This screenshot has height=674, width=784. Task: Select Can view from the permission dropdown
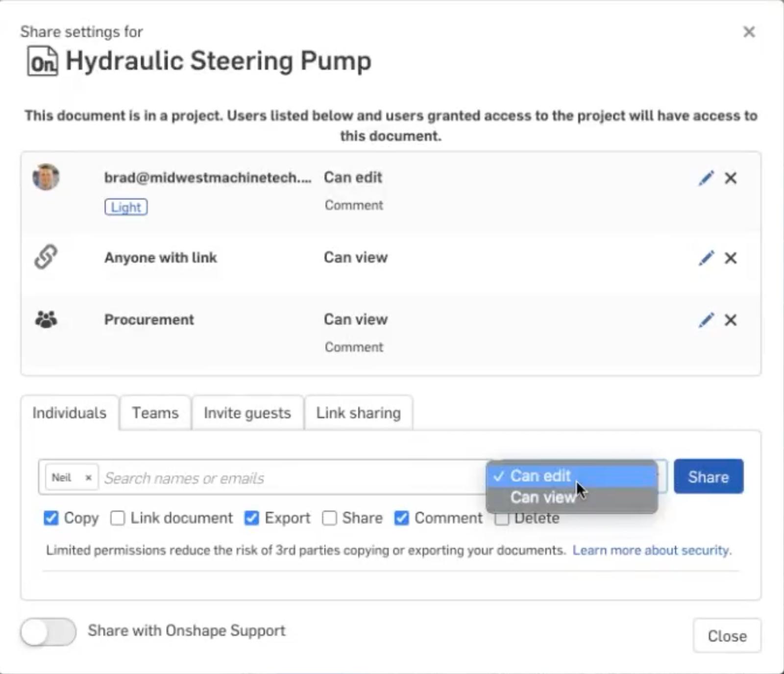pyautogui.click(x=543, y=497)
